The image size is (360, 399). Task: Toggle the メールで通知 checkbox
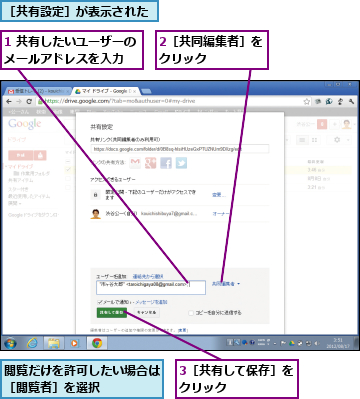[x=99, y=302]
